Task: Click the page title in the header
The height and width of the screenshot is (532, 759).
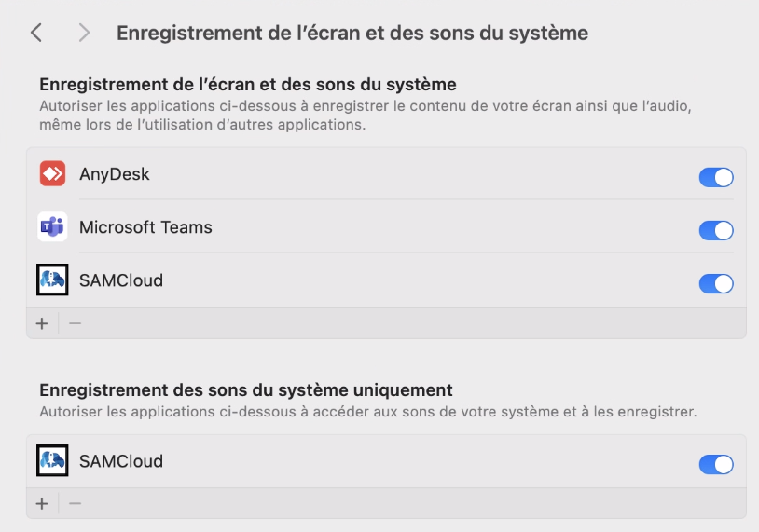Action: (x=352, y=33)
